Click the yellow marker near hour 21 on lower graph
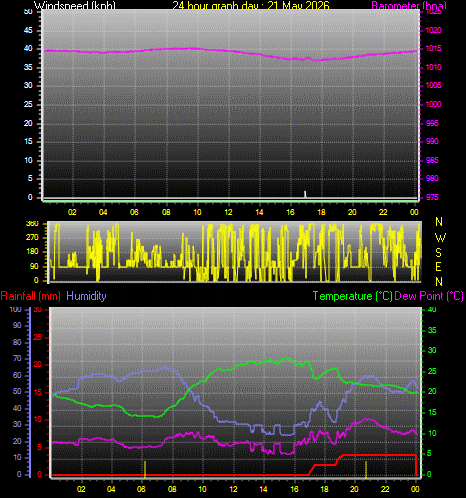 (366, 469)
